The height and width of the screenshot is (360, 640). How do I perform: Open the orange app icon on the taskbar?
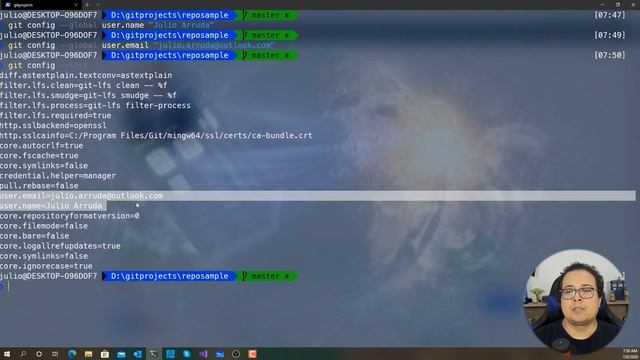pos(252,354)
